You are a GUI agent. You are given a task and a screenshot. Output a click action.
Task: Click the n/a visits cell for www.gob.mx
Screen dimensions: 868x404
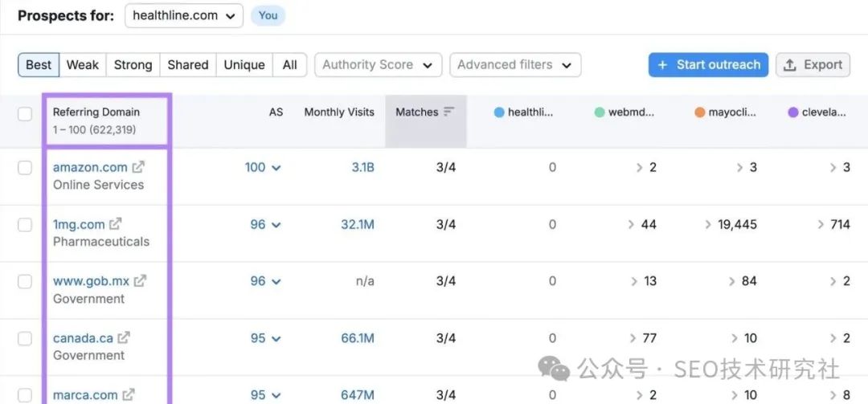(x=365, y=281)
